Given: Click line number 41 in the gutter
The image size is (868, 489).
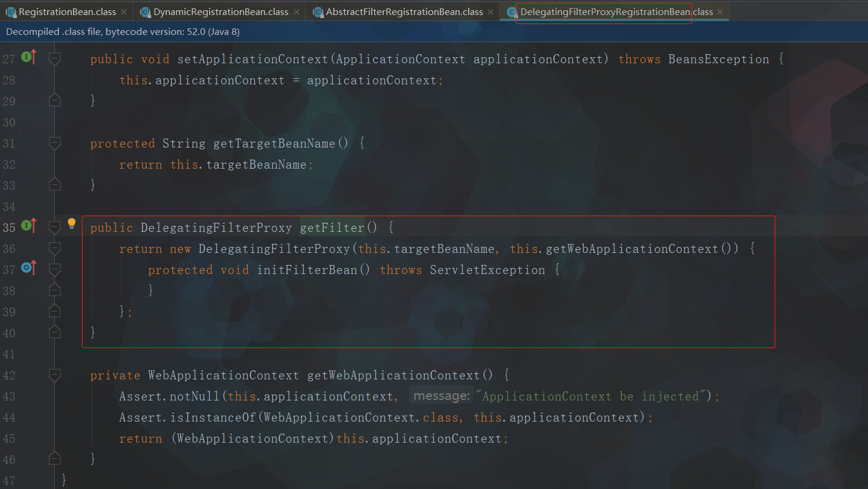Looking at the screenshot, I should click(x=9, y=354).
